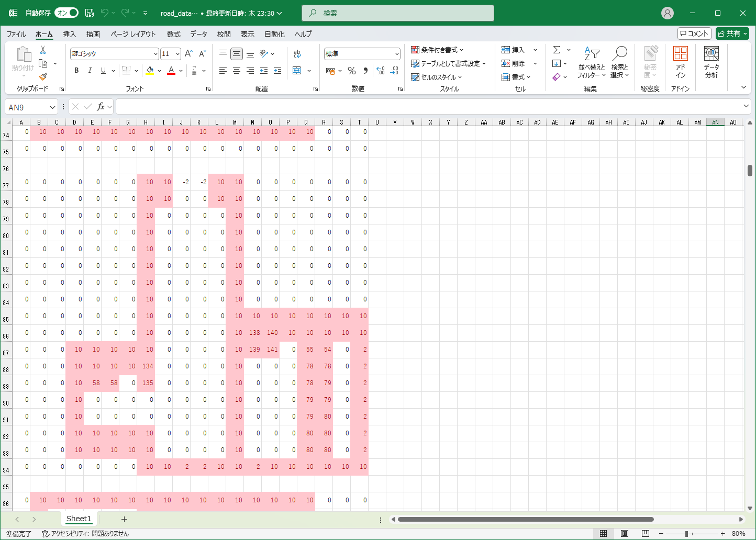Switch to the ページ レイアウト tab
Image resolution: width=756 pixels, height=540 pixels.
tap(133, 34)
